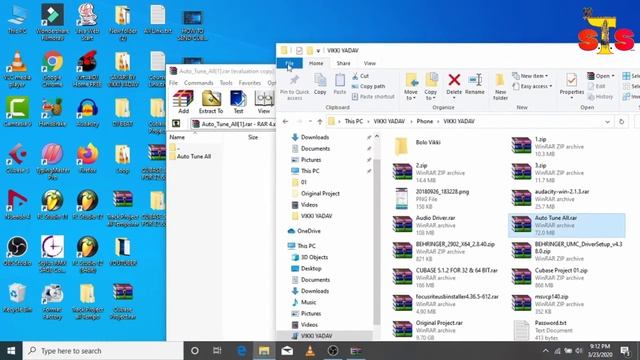The image size is (640, 360).
Task: Open the New item dropdown
Action: pos(530,76)
